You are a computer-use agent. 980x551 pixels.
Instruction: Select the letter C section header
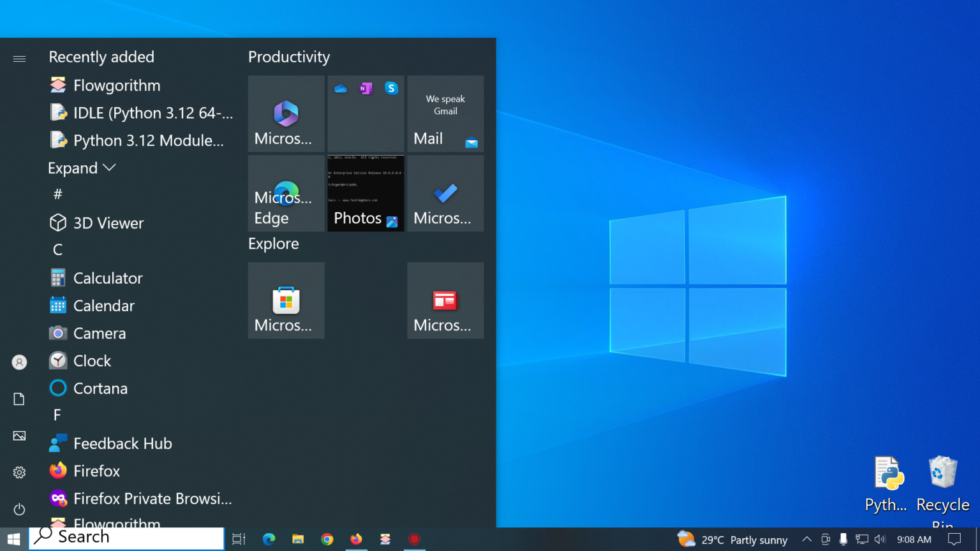[57, 249]
